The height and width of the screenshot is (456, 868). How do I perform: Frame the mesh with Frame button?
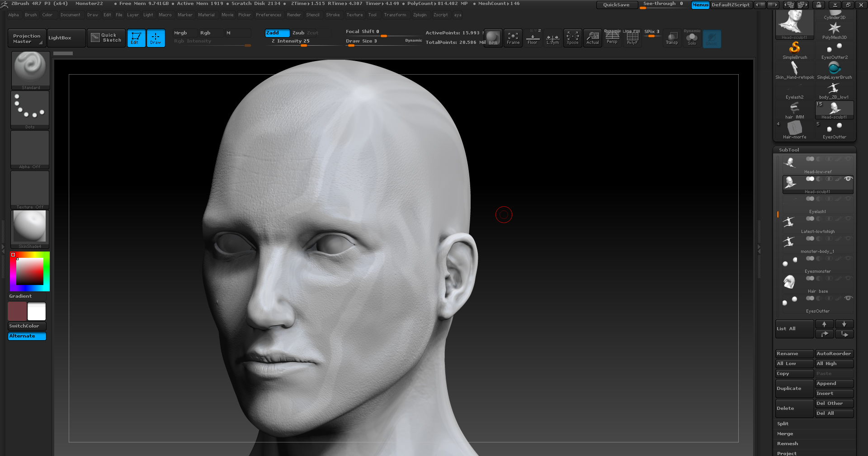(x=513, y=38)
